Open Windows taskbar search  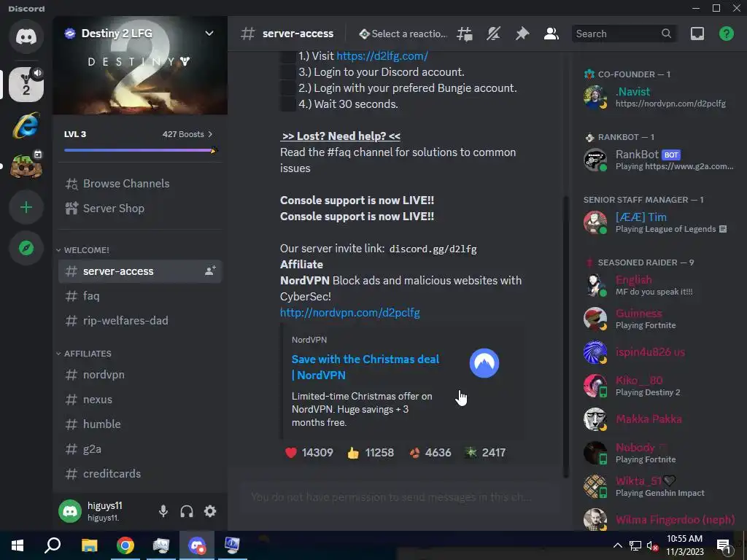click(x=53, y=545)
